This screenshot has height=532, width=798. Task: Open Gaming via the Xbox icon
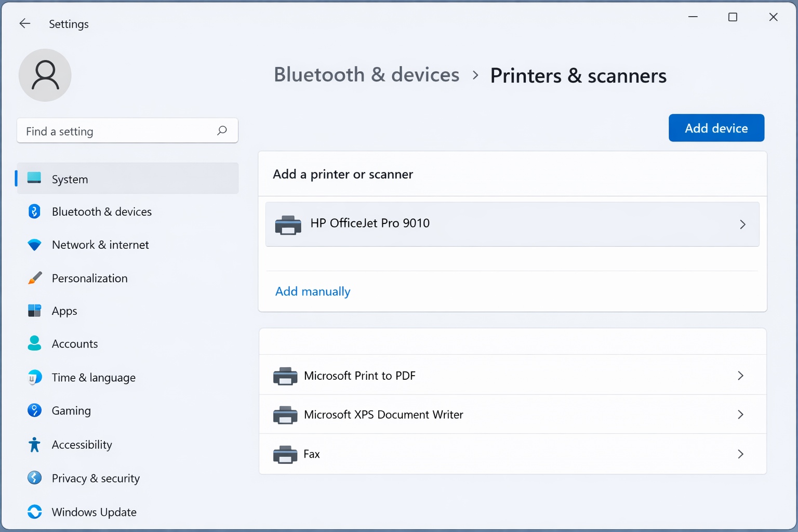34,410
